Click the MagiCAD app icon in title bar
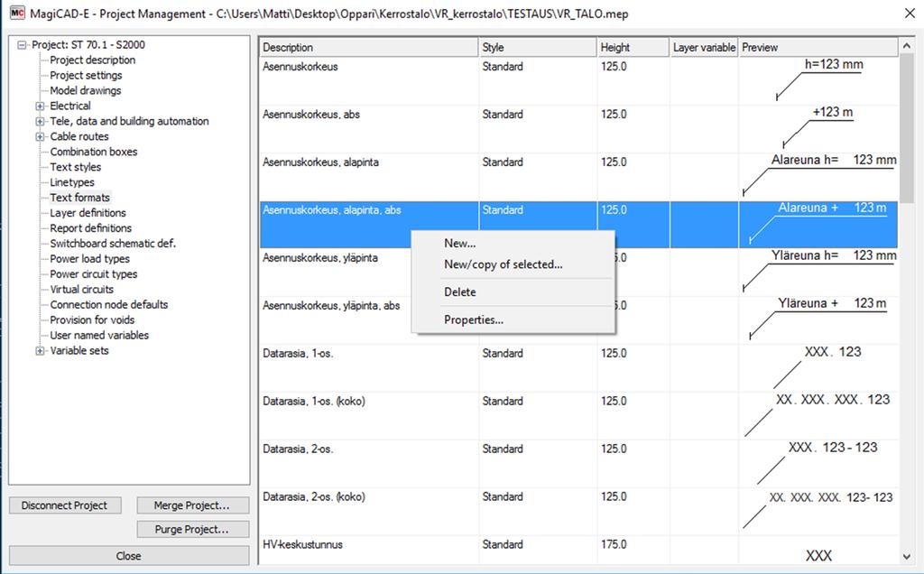 pos(18,13)
